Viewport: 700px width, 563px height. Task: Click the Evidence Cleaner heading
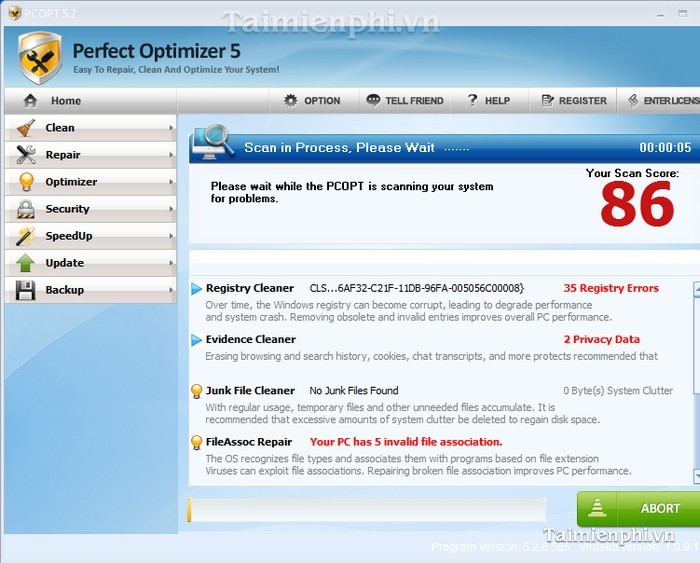250,340
